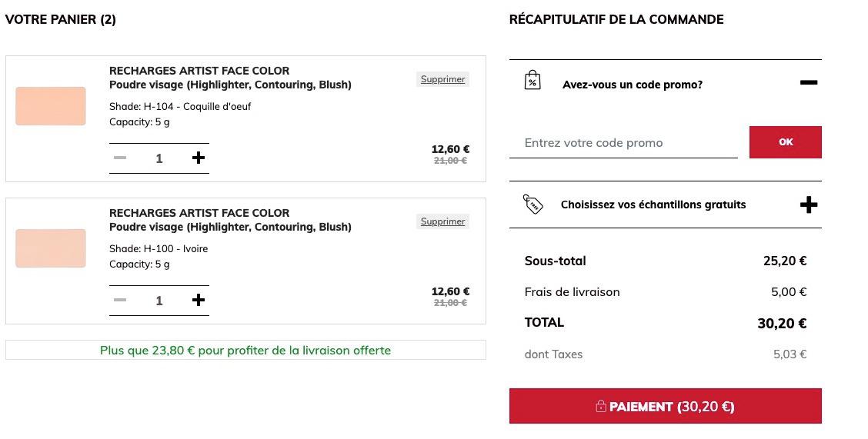Open the H-100 Ivoire color swatch
This screenshot has height=439, width=868.
[50, 248]
